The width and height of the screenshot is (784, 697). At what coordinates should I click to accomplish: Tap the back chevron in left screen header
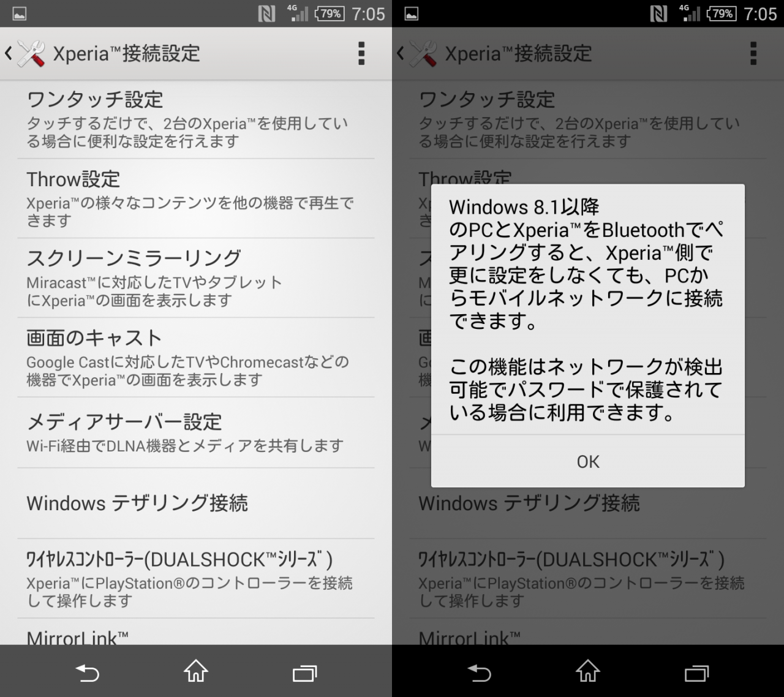9,53
